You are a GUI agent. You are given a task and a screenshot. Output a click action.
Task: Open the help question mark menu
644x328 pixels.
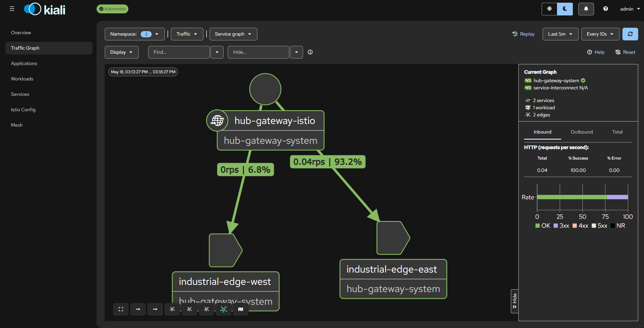[606, 9]
